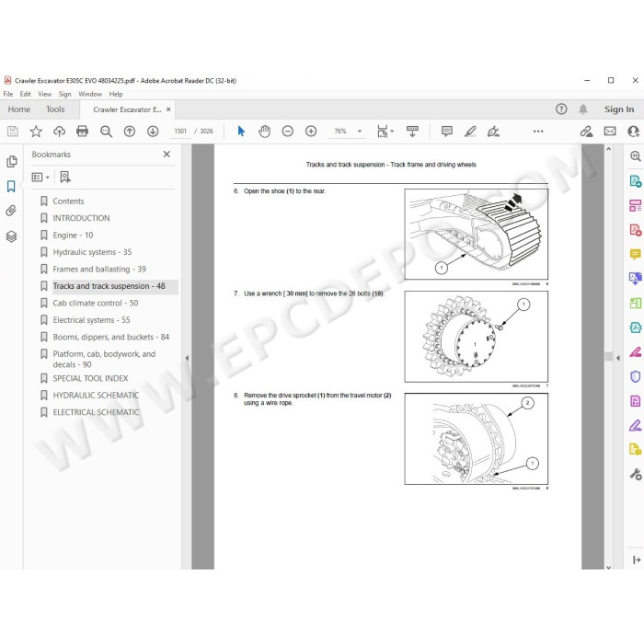
Task: Show more toolbar tools ellipsis
Action: (538, 132)
